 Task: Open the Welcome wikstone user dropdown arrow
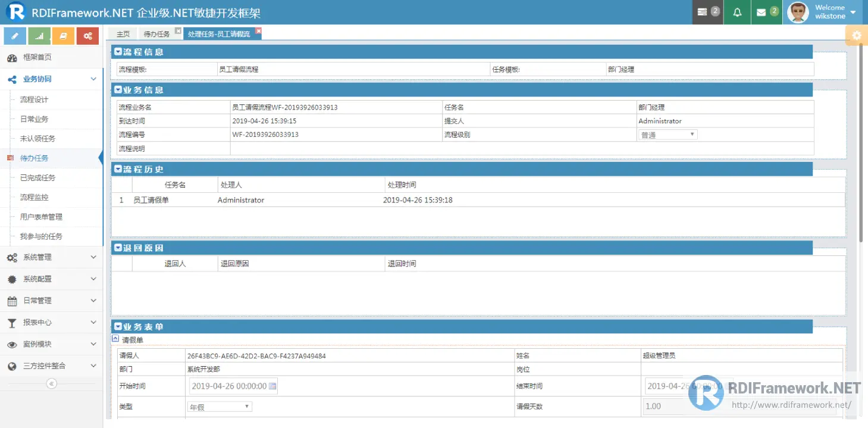(x=853, y=12)
